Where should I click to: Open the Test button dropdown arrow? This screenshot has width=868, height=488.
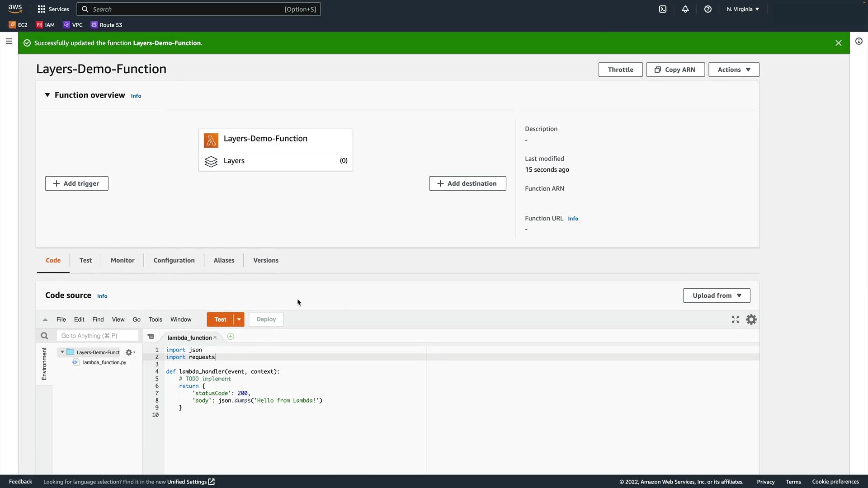pyautogui.click(x=239, y=319)
